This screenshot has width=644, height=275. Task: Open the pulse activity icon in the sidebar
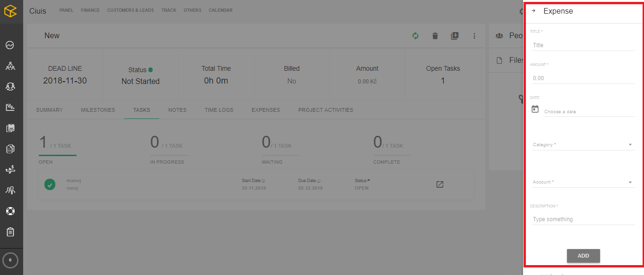click(x=10, y=45)
